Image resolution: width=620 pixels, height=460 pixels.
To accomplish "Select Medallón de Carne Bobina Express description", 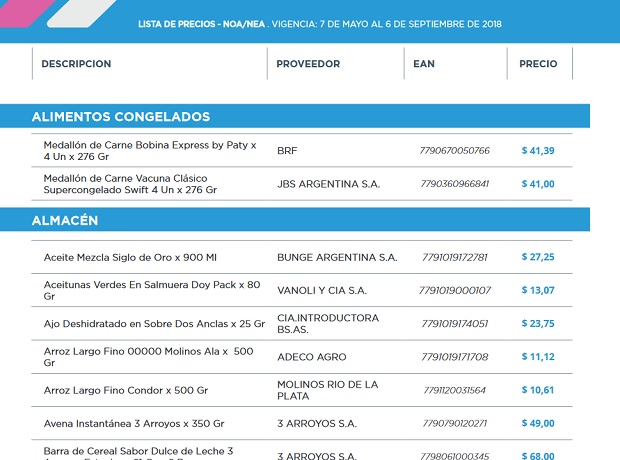I will (151, 151).
